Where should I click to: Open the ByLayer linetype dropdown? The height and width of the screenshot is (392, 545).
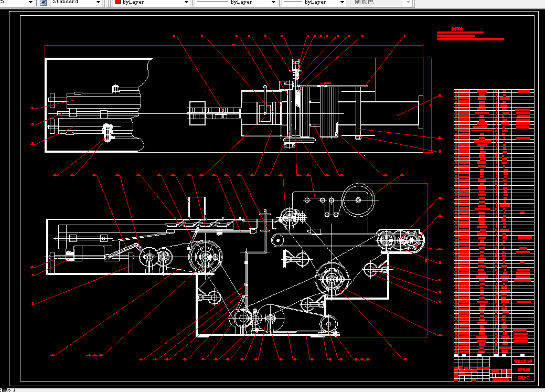tap(236, 3)
